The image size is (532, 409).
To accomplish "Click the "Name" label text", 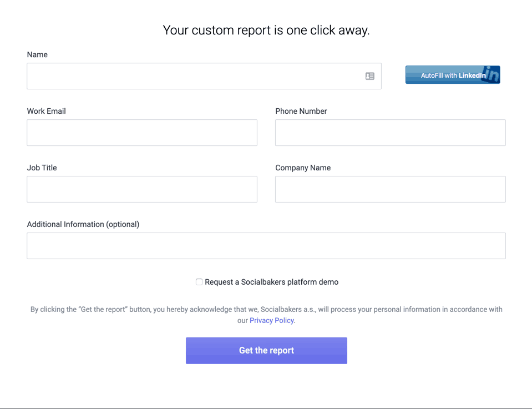I will tap(37, 54).
